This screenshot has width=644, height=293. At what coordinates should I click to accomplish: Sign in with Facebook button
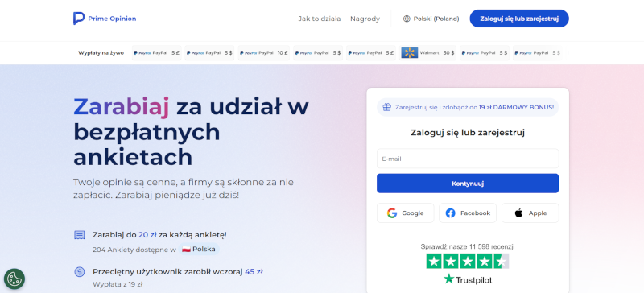tap(468, 213)
